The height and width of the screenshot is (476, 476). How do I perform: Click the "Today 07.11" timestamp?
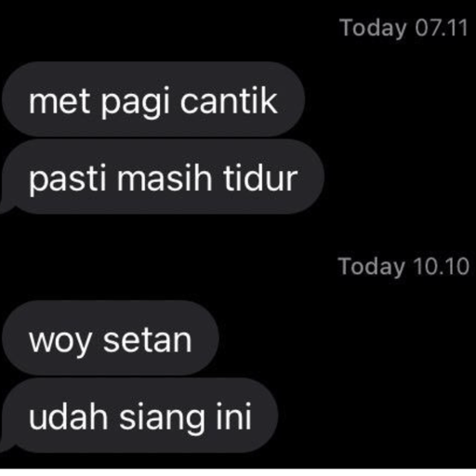403,28
